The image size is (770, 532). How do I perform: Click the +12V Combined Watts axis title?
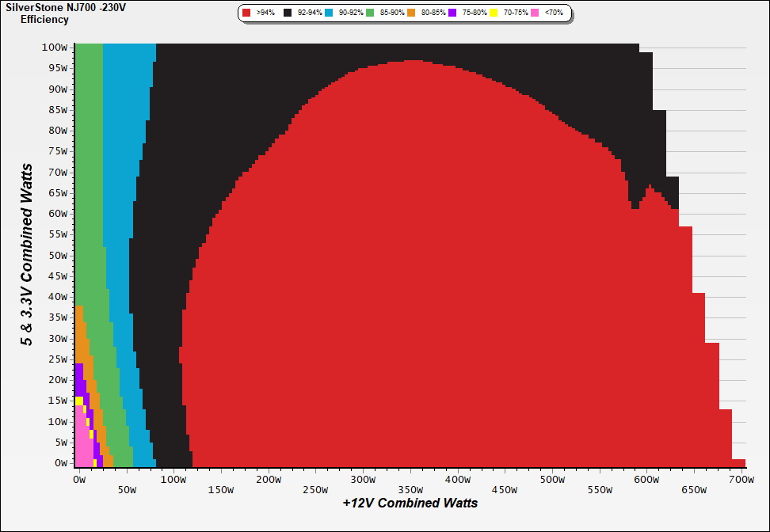(x=410, y=503)
